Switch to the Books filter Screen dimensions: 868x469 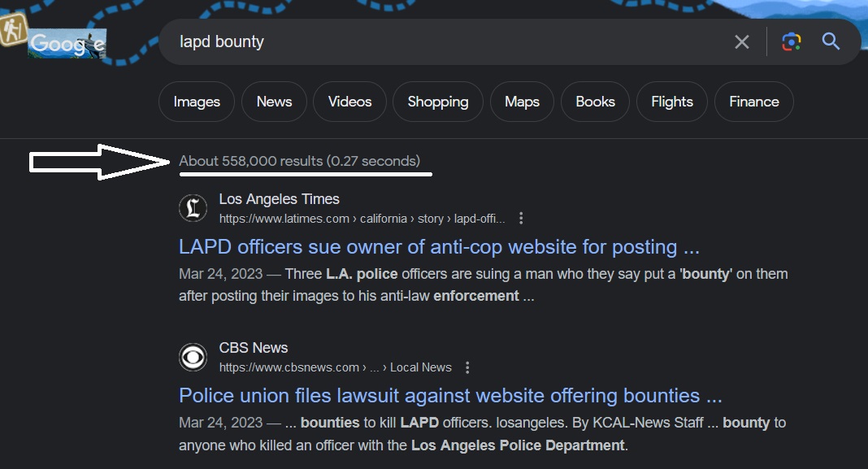tap(595, 102)
